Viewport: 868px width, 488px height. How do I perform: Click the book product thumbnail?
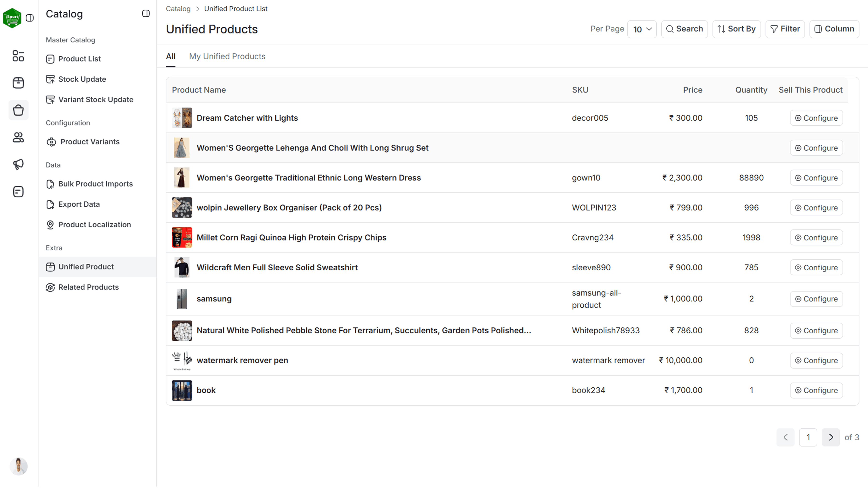coord(182,391)
